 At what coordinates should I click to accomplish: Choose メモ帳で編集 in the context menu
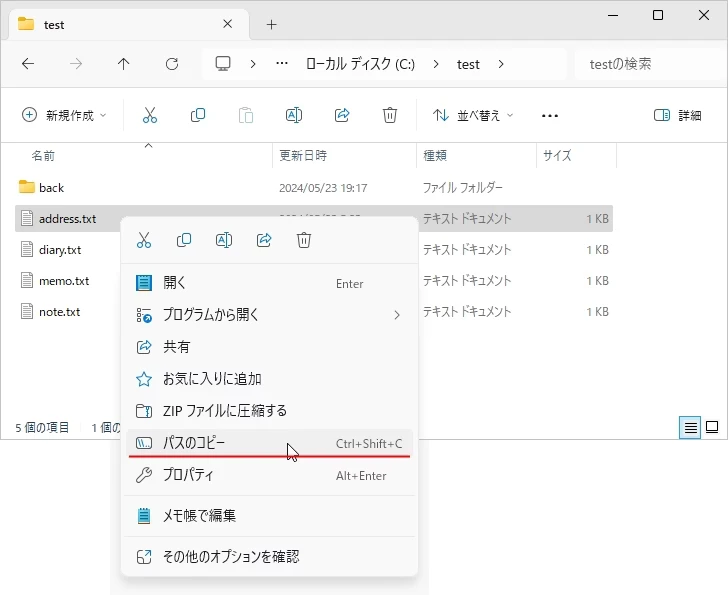[269, 516]
